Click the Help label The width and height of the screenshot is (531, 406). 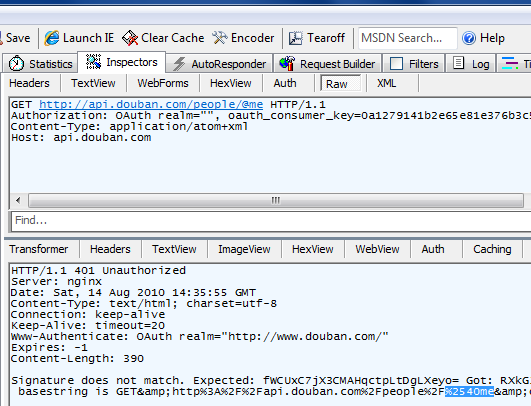[x=492, y=38]
